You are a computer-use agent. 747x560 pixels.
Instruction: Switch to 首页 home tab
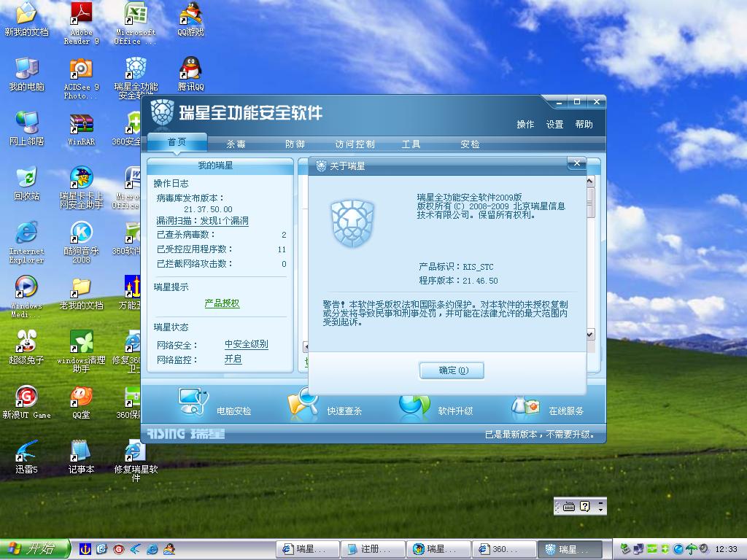(x=177, y=142)
